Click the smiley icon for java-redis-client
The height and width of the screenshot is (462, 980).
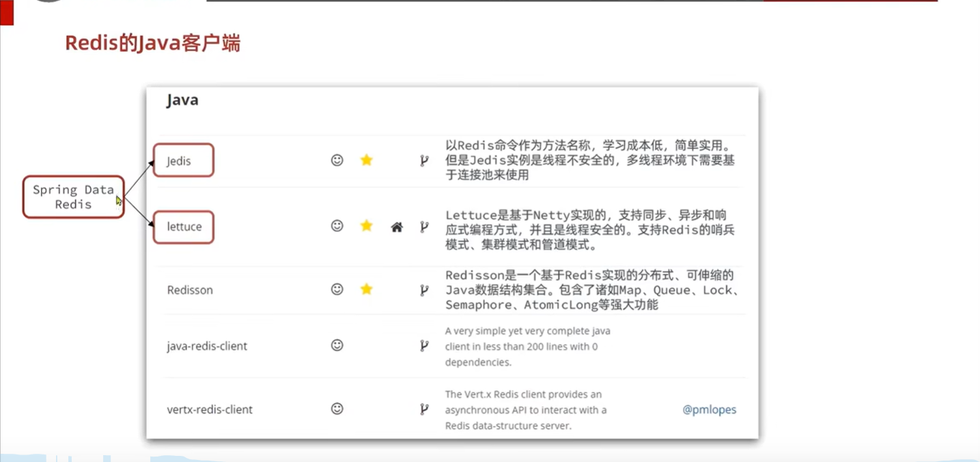coord(337,345)
